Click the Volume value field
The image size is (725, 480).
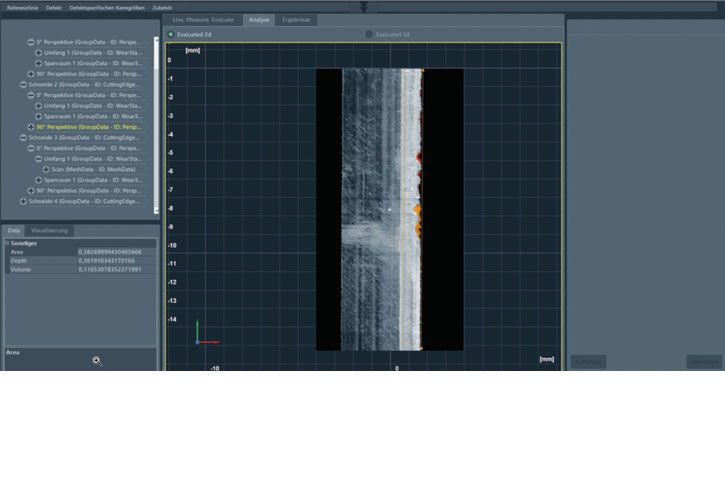pyautogui.click(x=110, y=269)
